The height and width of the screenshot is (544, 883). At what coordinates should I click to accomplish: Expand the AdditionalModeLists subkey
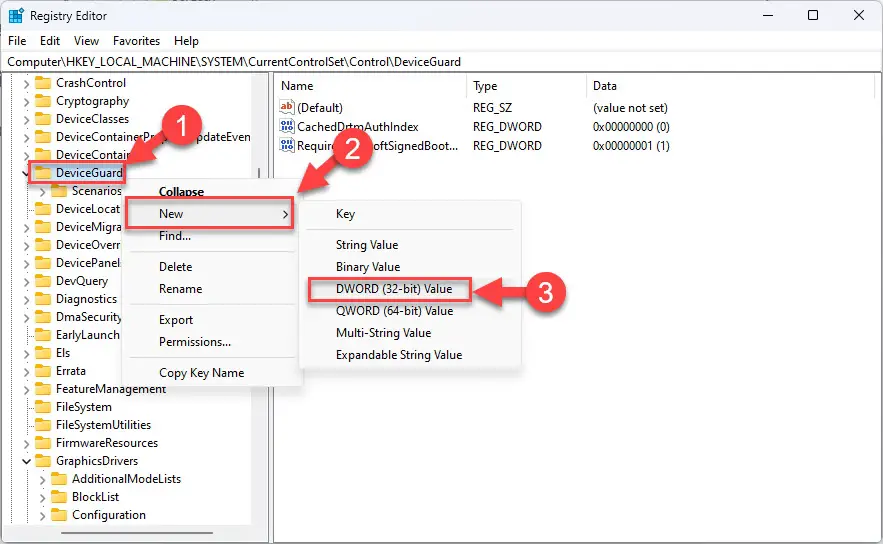point(42,480)
